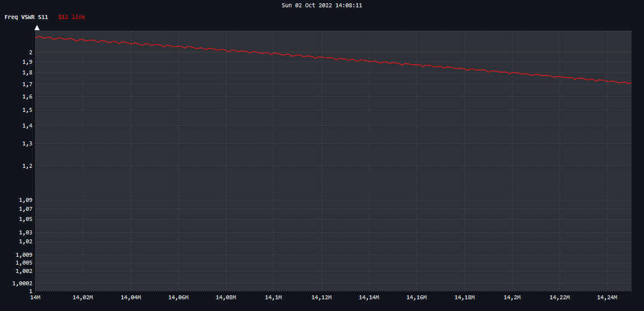Click the 14,06M frequency axis label

tap(178, 297)
